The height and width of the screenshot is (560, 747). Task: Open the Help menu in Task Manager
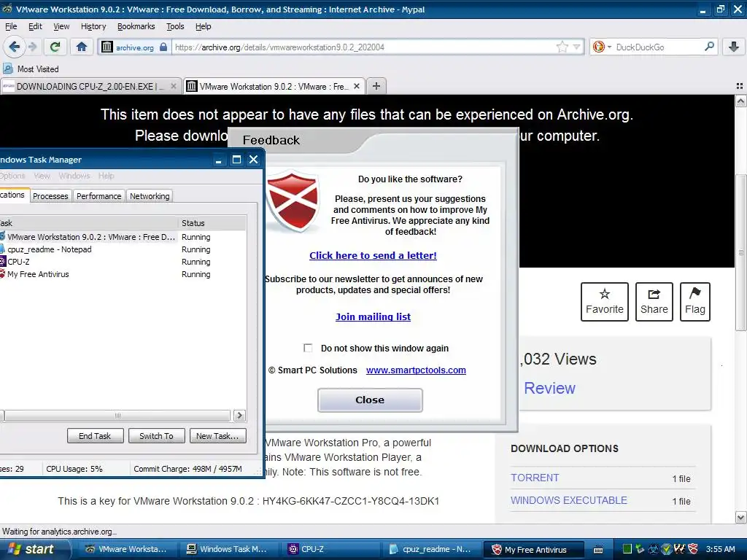[x=107, y=176]
